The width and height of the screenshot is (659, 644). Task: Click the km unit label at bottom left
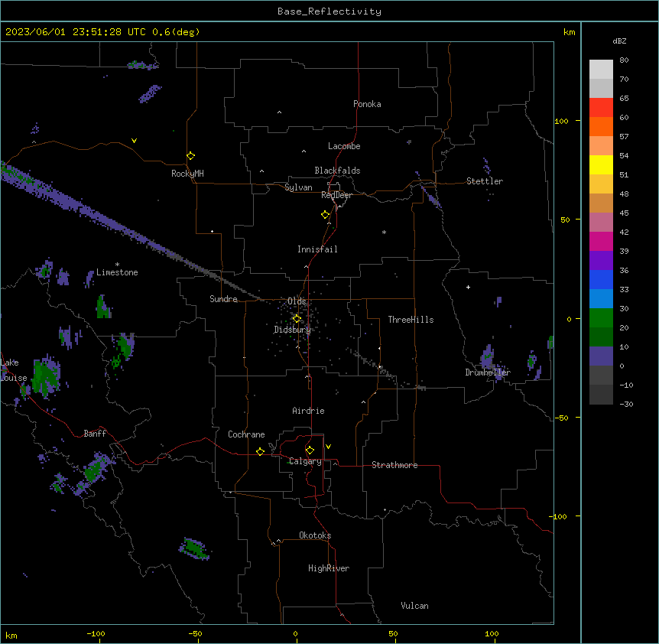(x=11, y=635)
